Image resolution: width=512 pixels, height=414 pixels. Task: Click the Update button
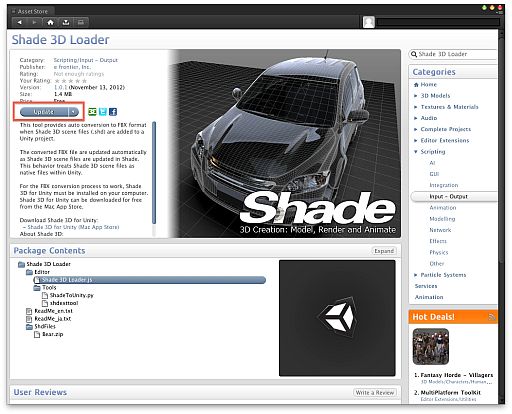pyautogui.click(x=44, y=112)
